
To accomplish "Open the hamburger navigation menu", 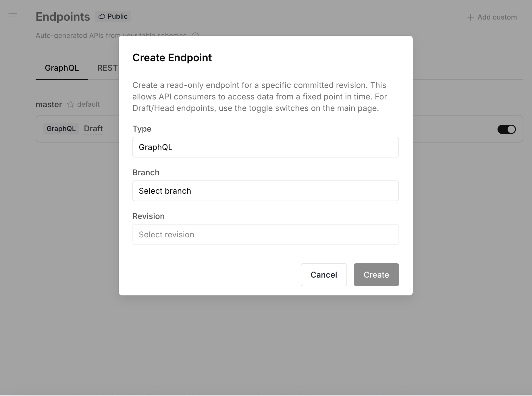I will tap(13, 16).
